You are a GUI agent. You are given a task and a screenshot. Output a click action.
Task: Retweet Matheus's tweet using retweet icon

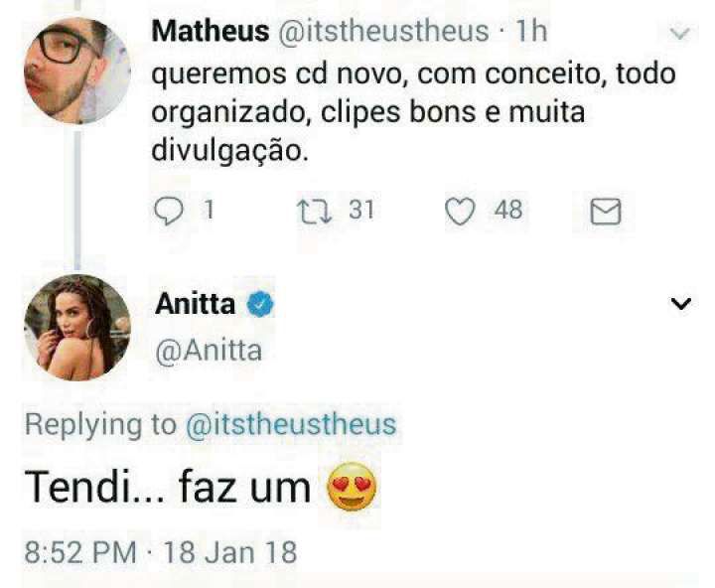(314, 213)
